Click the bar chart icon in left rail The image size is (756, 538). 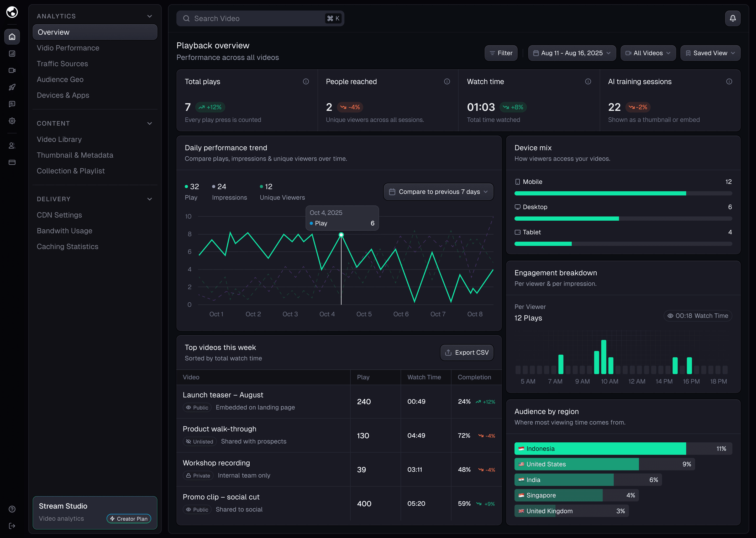[12, 54]
